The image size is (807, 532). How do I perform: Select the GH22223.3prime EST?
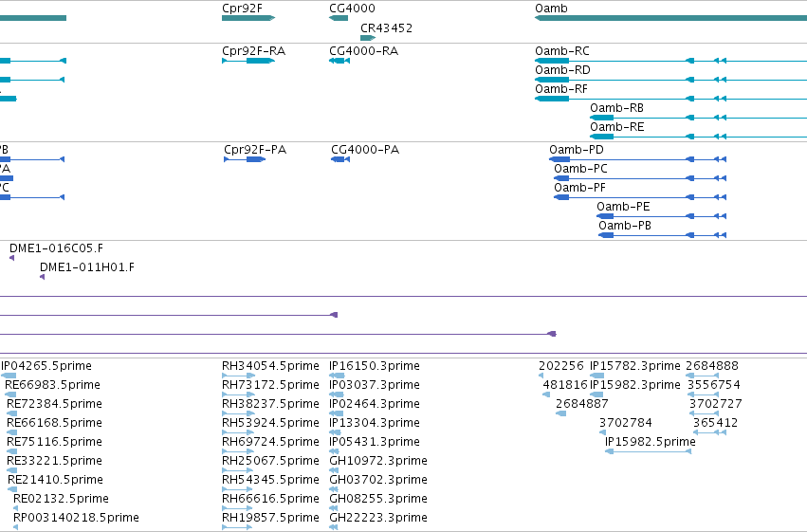pyautogui.click(x=334, y=528)
